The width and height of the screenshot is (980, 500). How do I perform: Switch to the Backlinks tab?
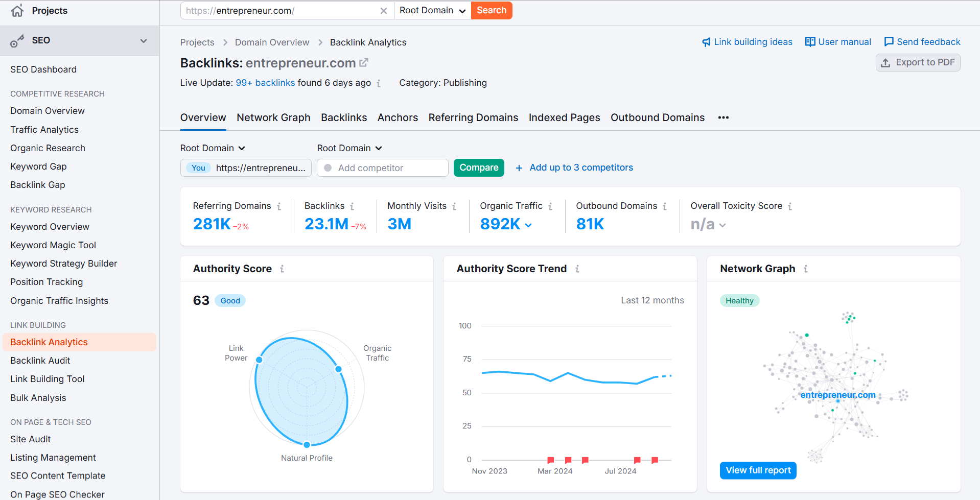[344, 117]
